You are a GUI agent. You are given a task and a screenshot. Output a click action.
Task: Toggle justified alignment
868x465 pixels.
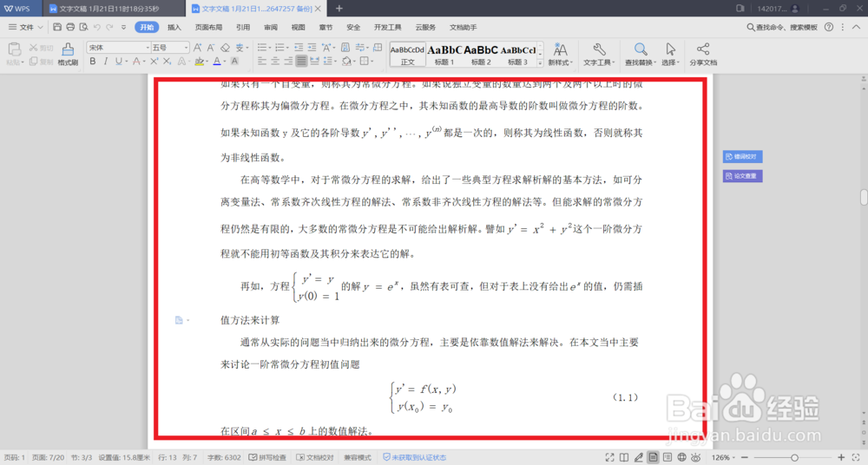[301, 62]
